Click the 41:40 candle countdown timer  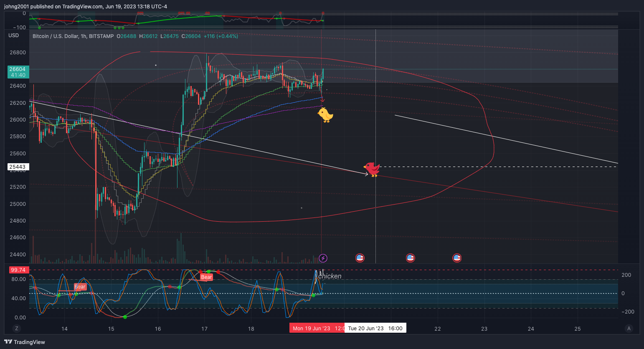coord(18,75)
